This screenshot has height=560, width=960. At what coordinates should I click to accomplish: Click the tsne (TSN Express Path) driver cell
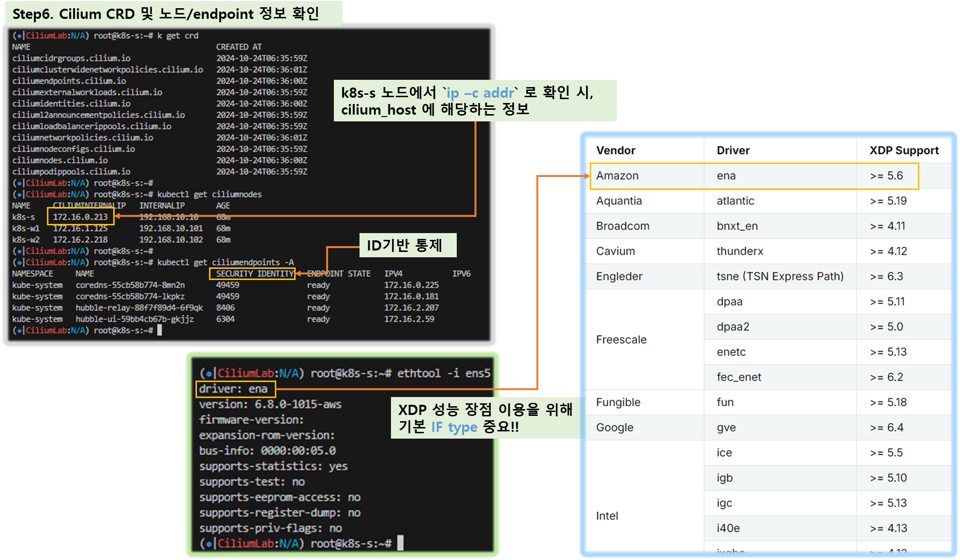pyautogui.click(x=780, y=276)
